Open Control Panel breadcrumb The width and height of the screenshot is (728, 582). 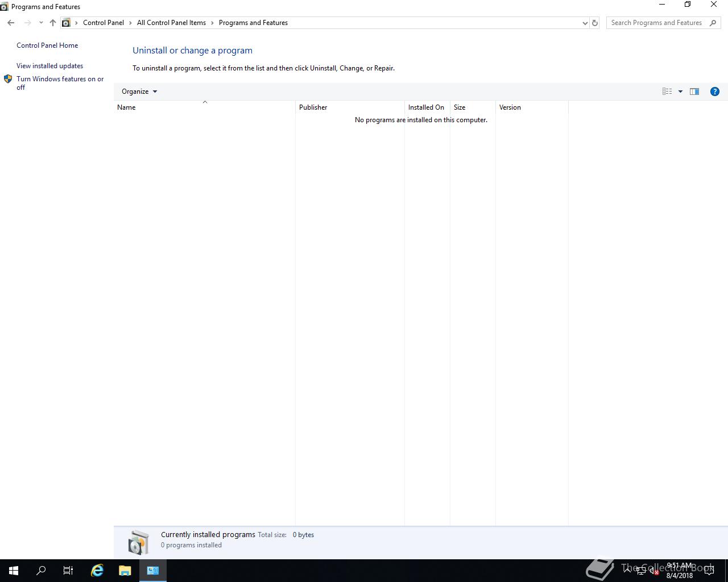pyautogui.click(x=104, y=23)
